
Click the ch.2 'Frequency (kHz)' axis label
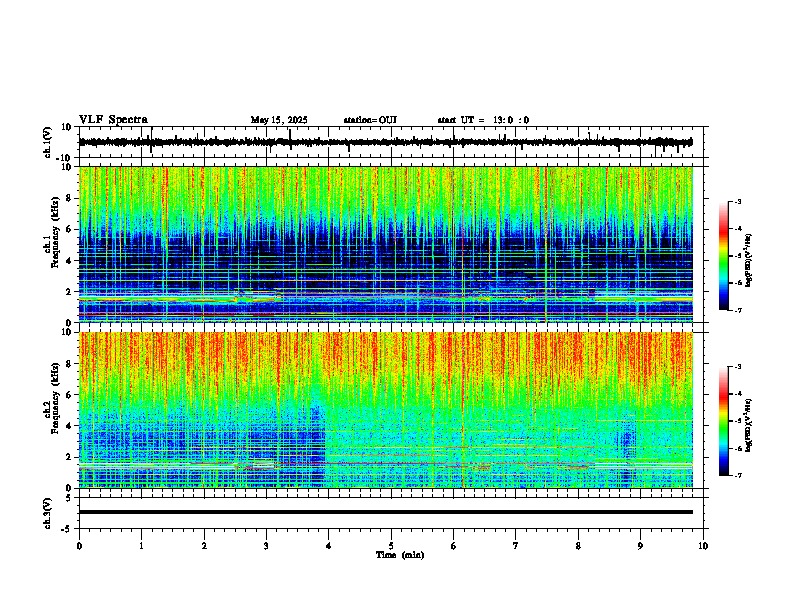tap(55, 398)
